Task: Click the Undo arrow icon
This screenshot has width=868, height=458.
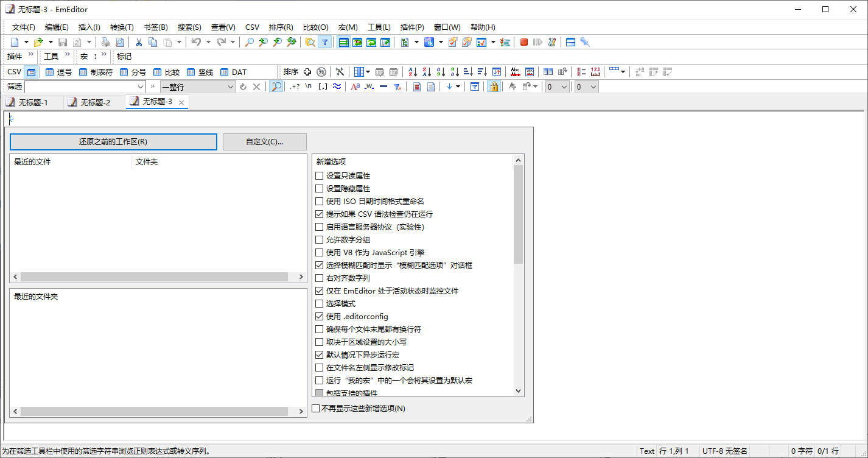Action: [x=196, y=42]
